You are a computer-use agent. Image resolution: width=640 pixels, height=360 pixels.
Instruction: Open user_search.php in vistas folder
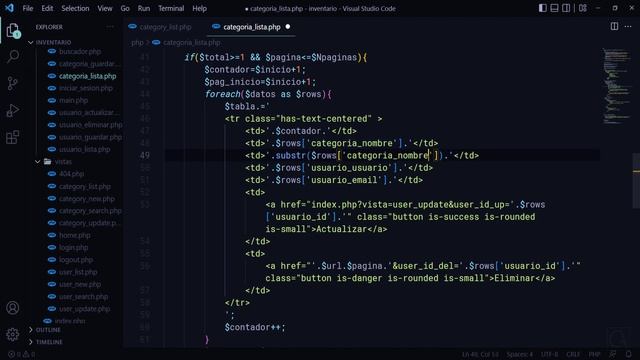pos(83,297)
